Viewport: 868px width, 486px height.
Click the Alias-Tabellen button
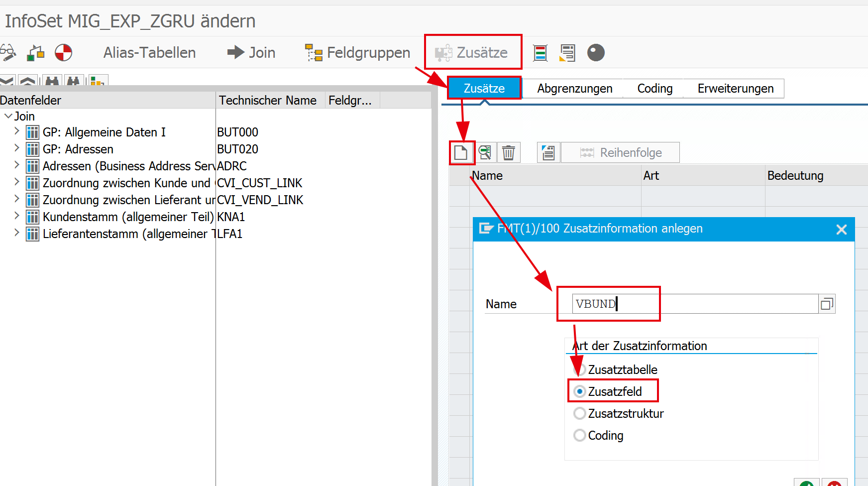[149, 52]
